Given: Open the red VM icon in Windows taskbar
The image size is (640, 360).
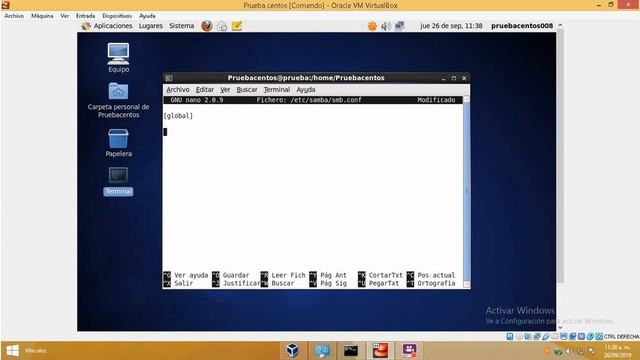Looking at the screenshot, I should (380, 350).
